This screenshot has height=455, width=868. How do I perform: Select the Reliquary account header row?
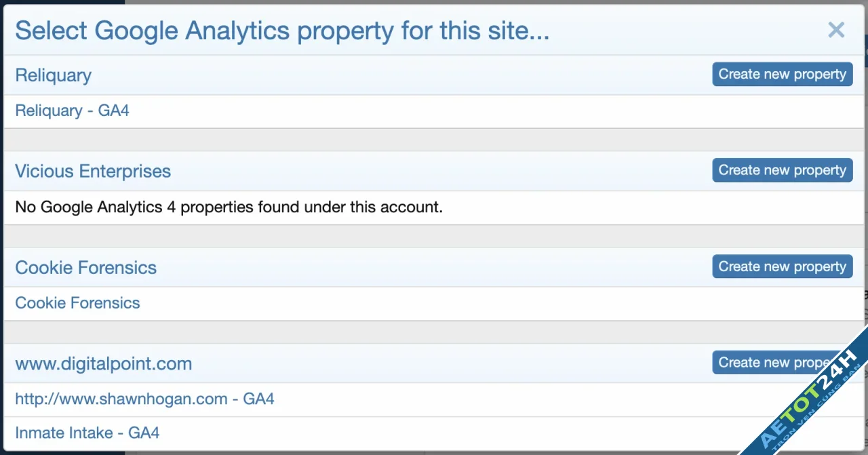click(x=339, y=75)
